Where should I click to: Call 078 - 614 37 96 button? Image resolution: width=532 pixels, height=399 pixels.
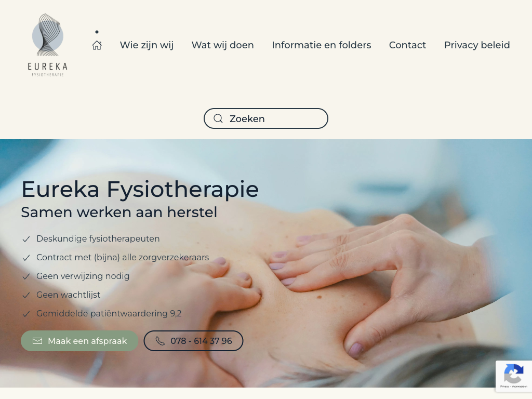pyautogui.click(x=193, y=341)
